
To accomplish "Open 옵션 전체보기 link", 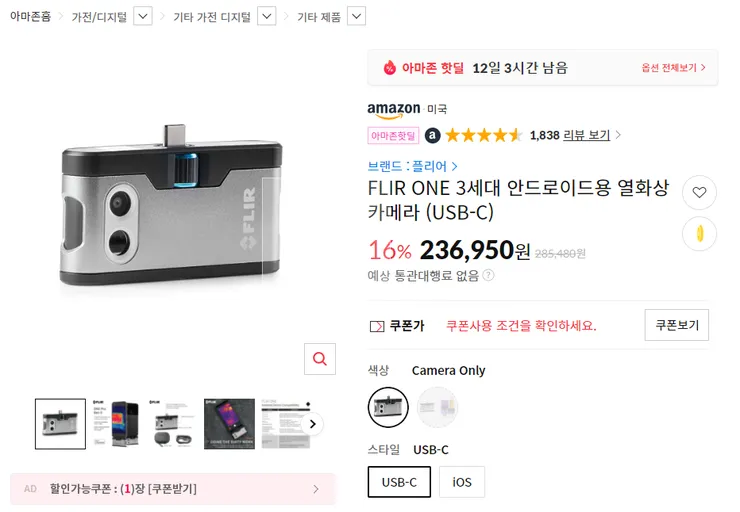I will pos(673,68).
